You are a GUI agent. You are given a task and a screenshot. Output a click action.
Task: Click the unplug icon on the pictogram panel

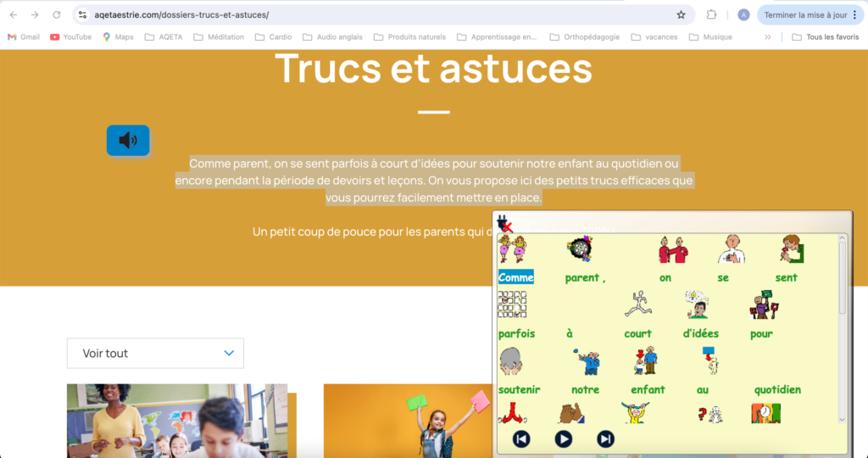[x=504, y=224]
